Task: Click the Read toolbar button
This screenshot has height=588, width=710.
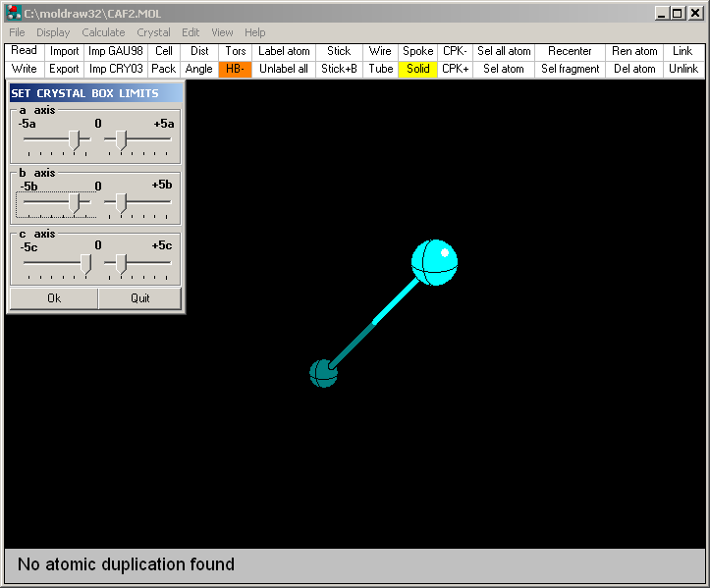Action: 25,51
